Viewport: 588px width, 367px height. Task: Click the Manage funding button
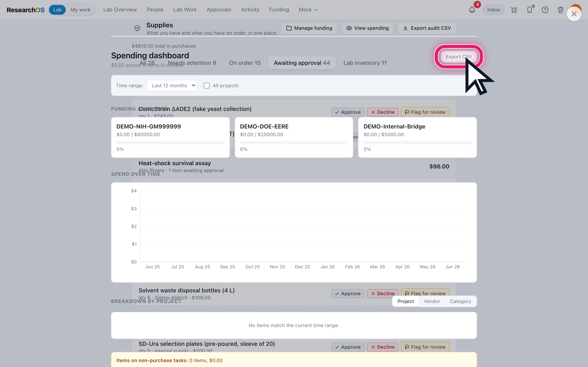(x=309, y=28)
